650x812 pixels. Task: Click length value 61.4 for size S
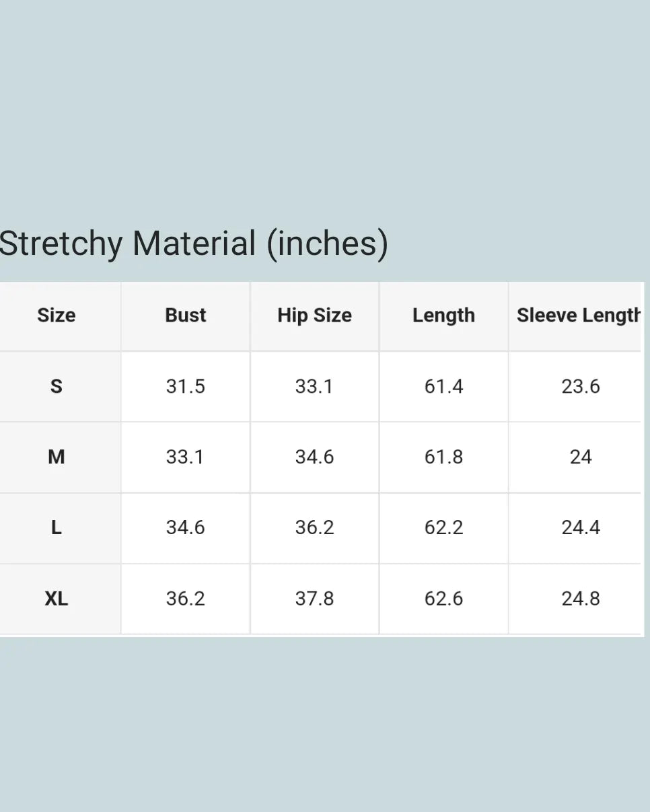[x=444, y=387]
